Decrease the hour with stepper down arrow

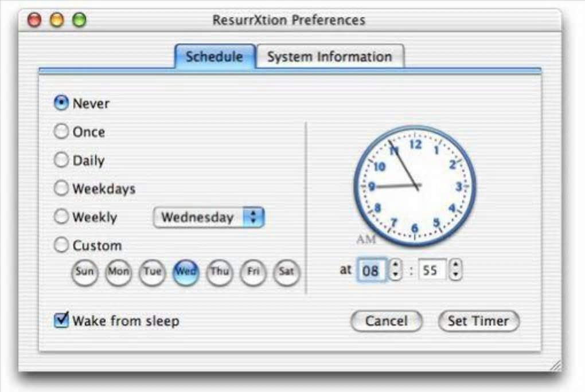[x=396, y=275]
